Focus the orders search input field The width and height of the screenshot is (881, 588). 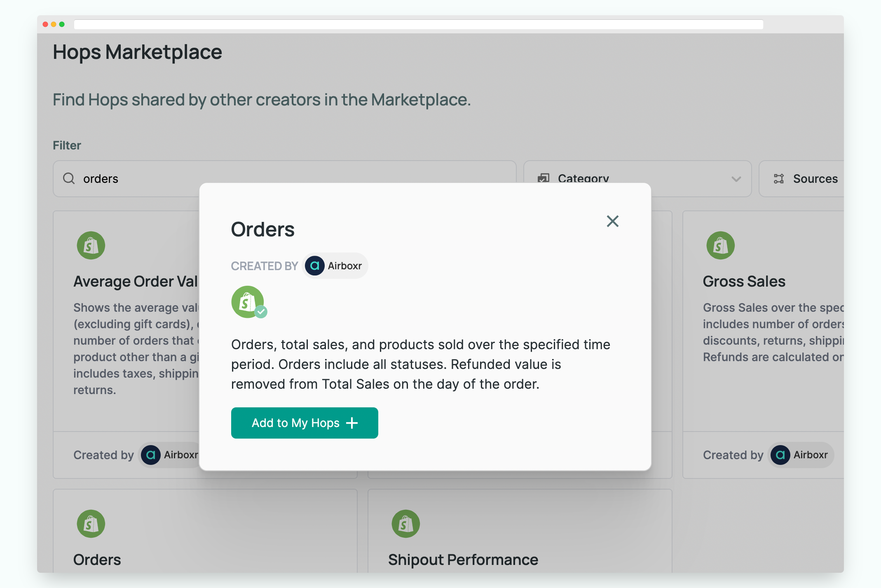(284, 179)
